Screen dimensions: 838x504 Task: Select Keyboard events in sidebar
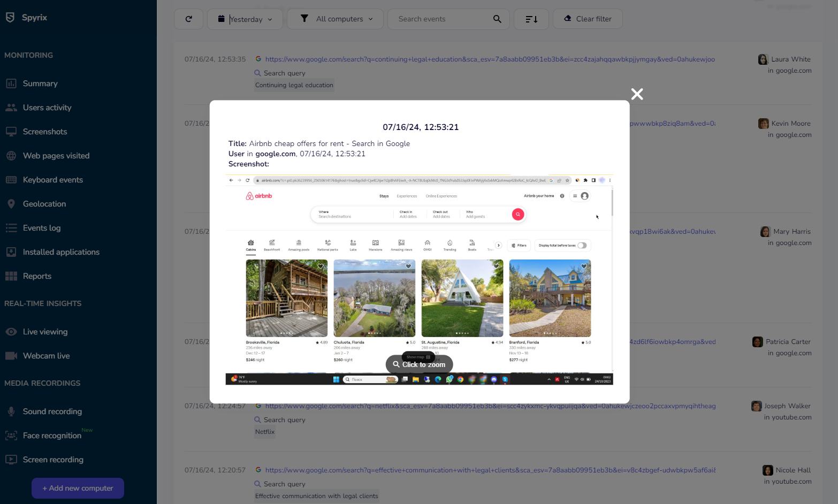53,180
